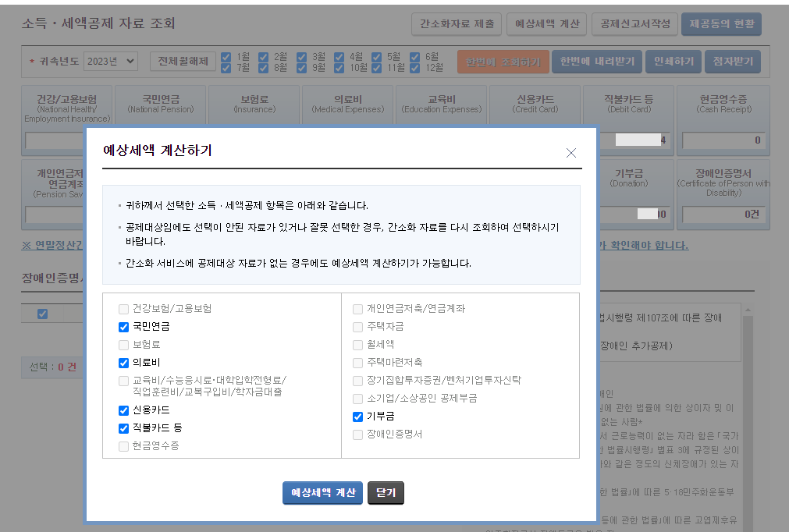Uncheck the 9월 month checkbox
Screen dimensions: 789x532
coord(301,68)
